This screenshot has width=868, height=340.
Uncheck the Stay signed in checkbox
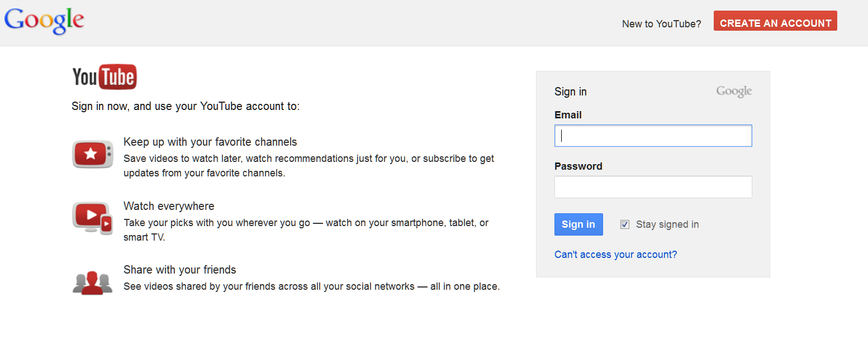(x=625, y=224)
